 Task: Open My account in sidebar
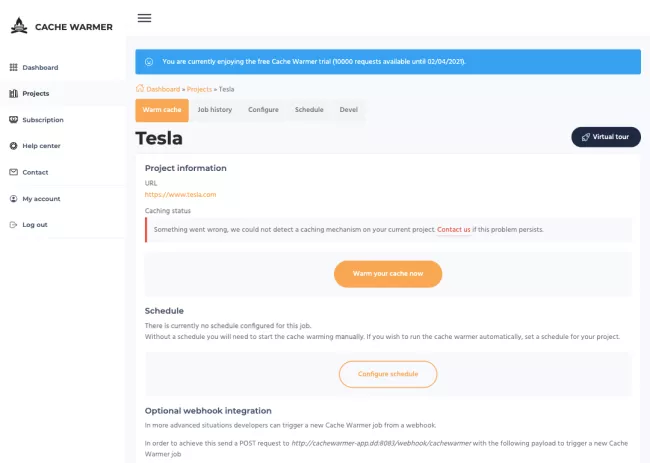pos(41,198)
